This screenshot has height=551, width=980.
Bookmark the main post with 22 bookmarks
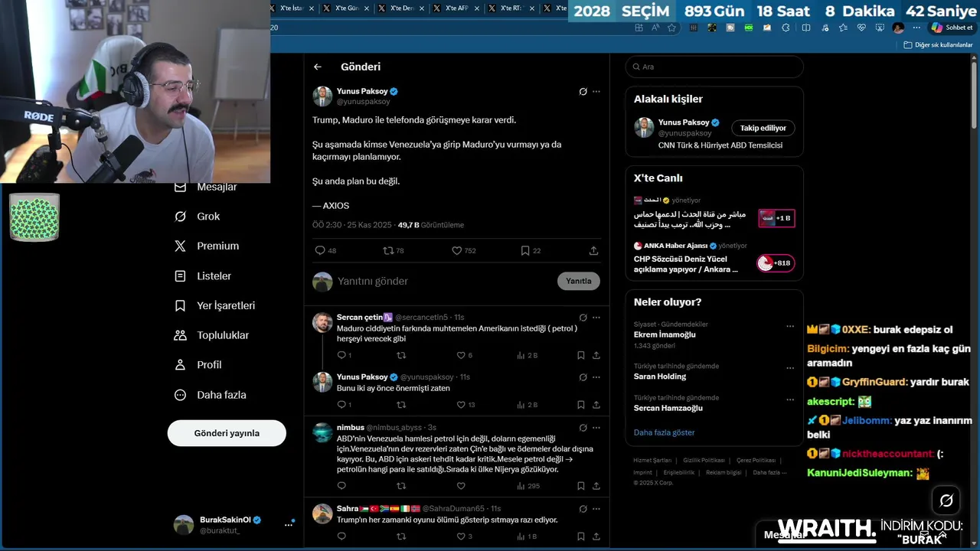[531, 250]
